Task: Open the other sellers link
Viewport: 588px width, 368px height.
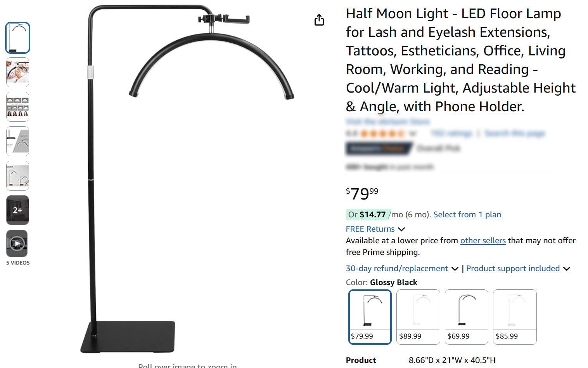Action: pos(483,241)
